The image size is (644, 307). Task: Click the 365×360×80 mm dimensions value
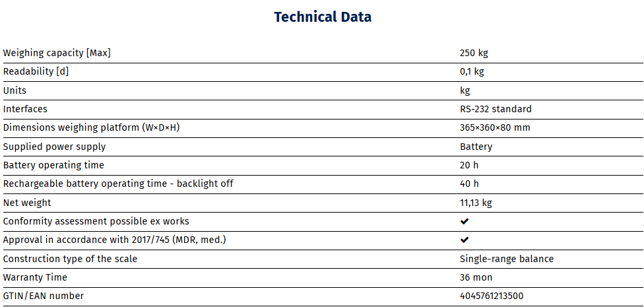[495, 128]
